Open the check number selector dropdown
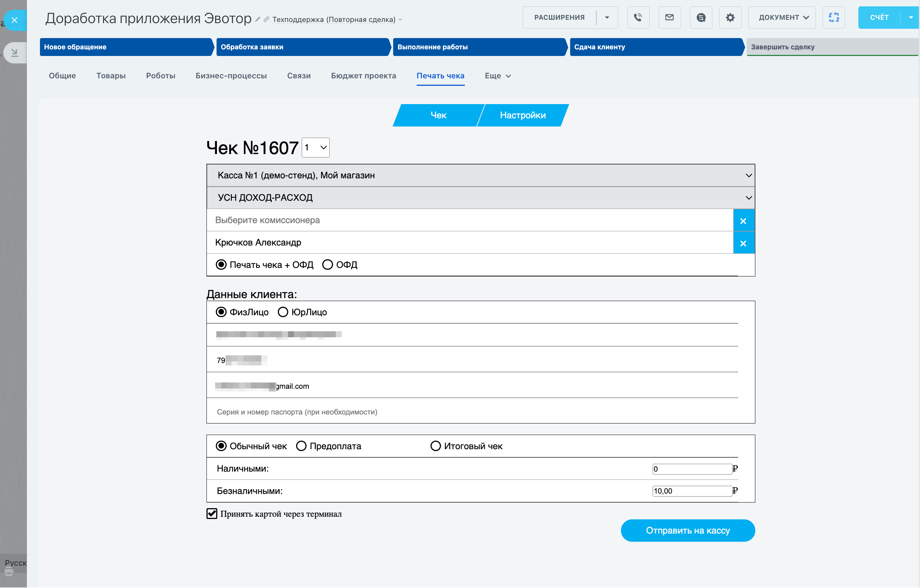 coord(316,148)
